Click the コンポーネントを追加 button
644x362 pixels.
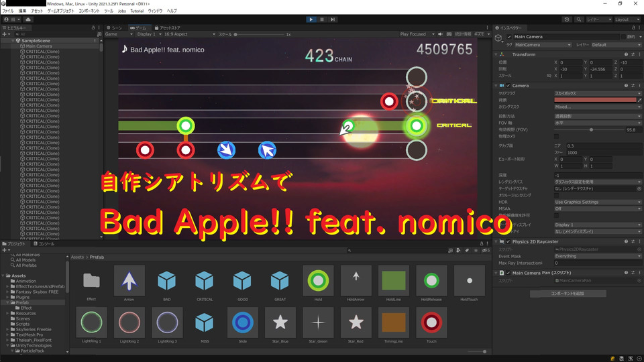click(568, 294)
